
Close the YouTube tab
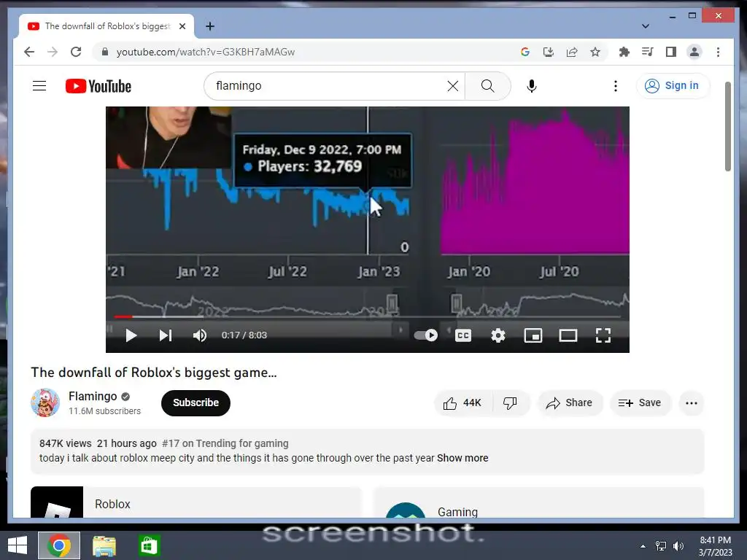point(182,26)
